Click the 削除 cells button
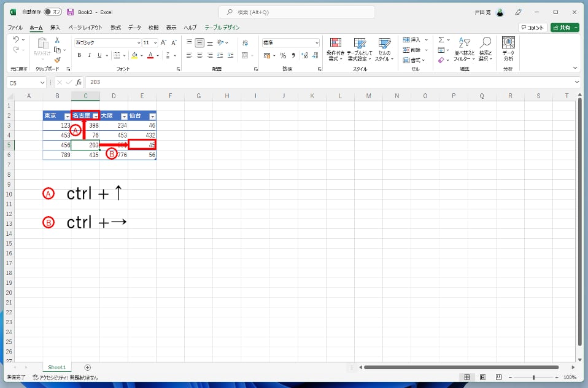The image size is (588, 388). [x=415, y=50]
